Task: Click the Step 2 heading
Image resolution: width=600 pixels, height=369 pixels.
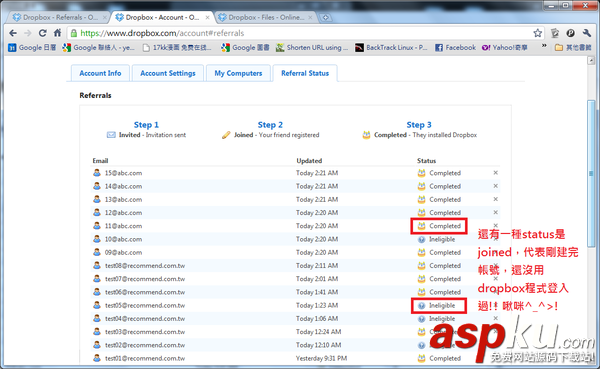Action: [270, 125]
